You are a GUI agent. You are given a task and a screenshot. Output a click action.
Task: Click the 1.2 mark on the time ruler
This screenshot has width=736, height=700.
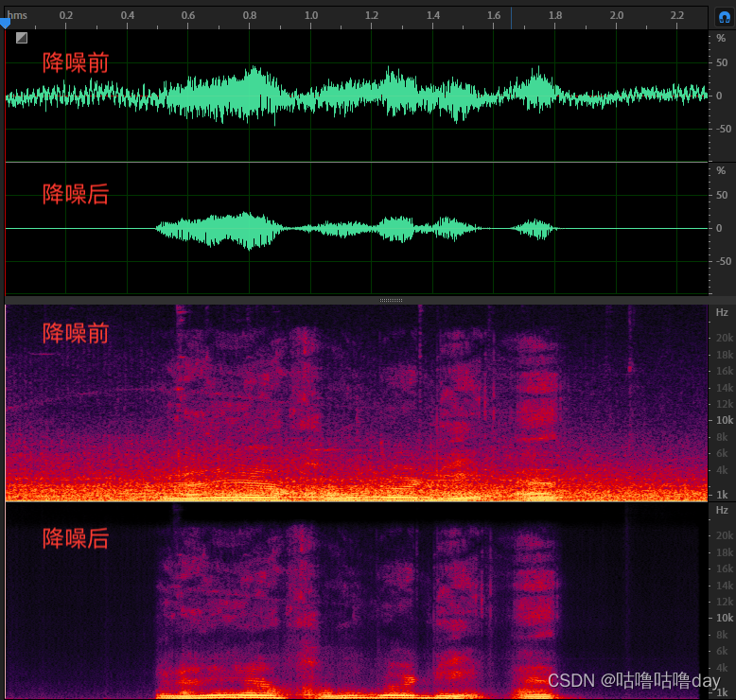pos(372,15)
